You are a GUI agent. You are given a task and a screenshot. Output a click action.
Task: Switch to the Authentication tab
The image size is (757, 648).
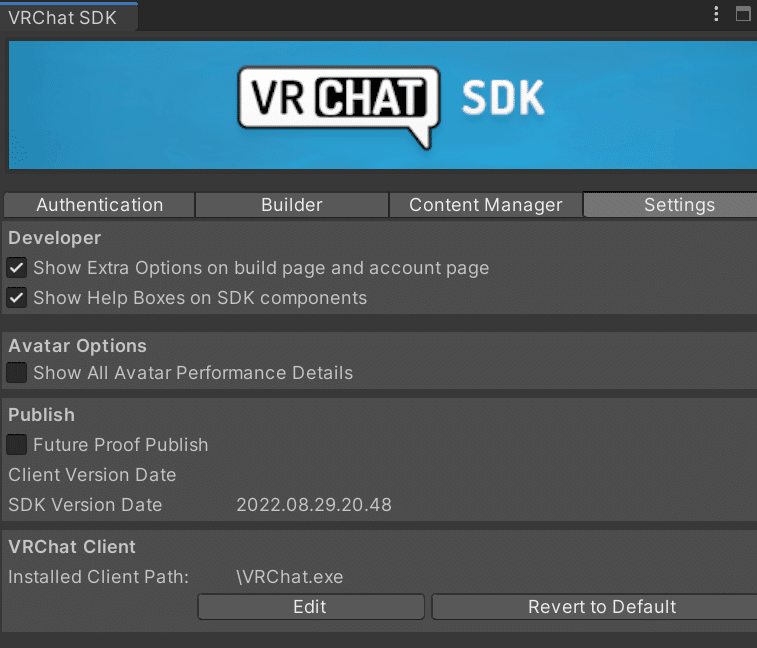(x=99, y=205)
